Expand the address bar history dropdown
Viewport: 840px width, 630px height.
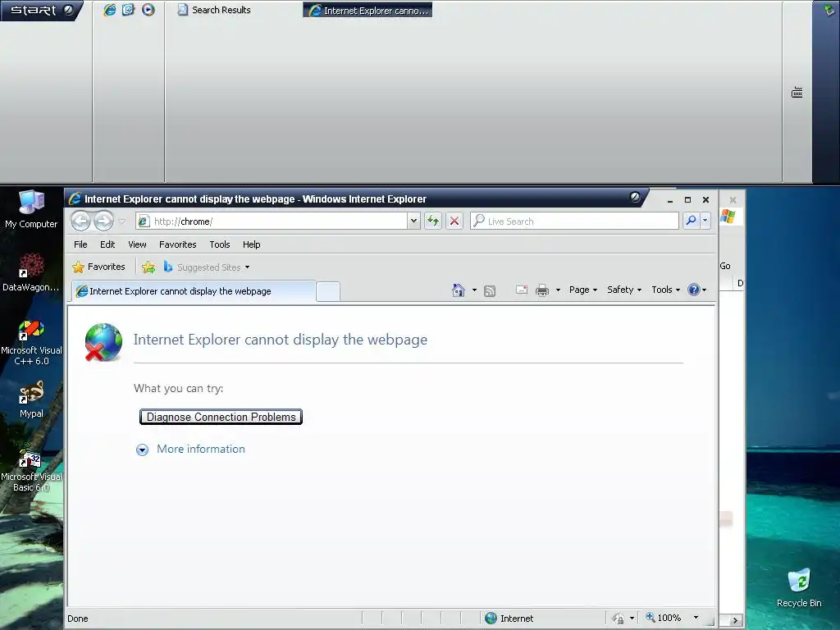[x=413, y=221]
